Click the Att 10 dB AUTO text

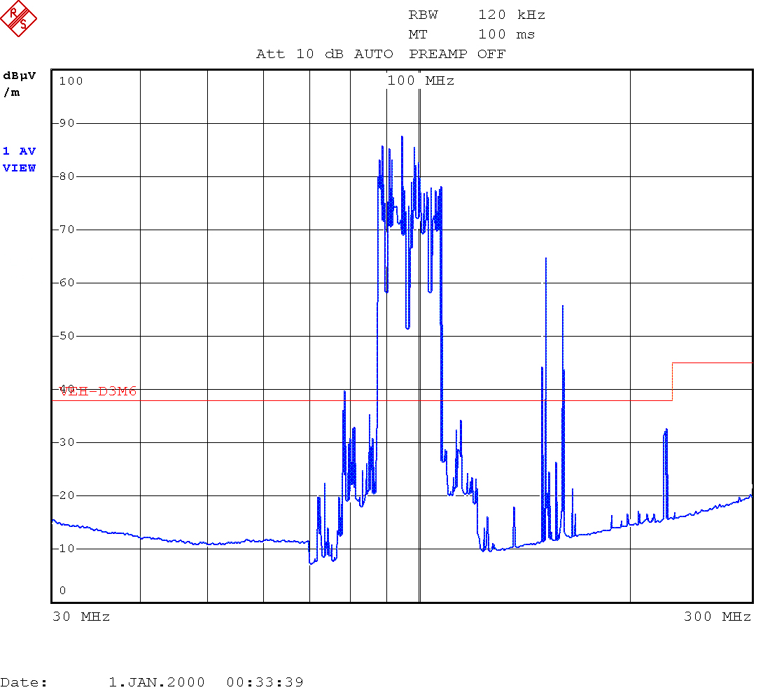point(325,54)
